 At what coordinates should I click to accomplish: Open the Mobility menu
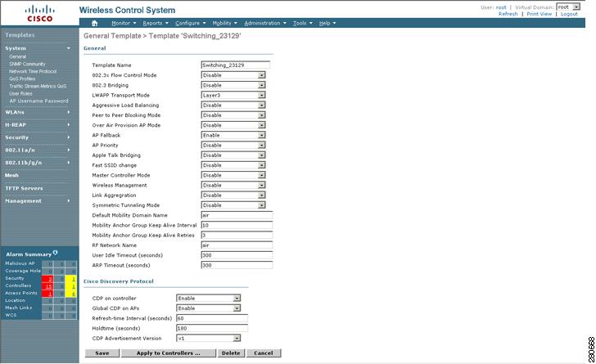click(x=224, y=23)
